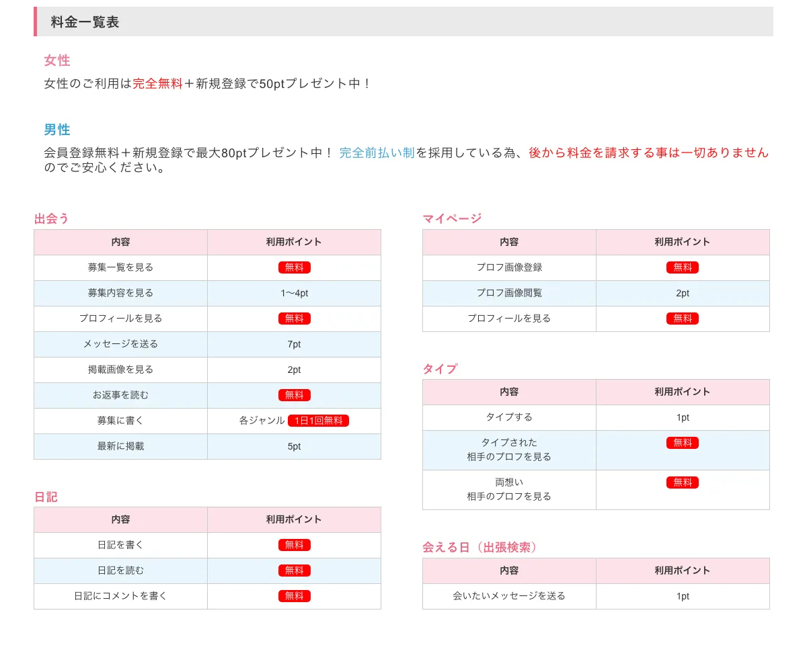The width and height of the screenshot is (807, 672).
Task: Click the タイプする cell
Action: [x=509, y=417]
